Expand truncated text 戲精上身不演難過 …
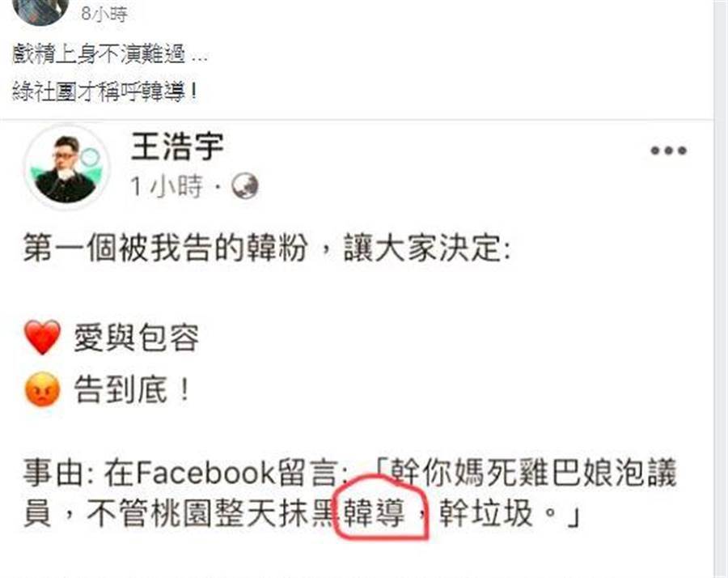The height and width of the screenshot is (578, 728). (x=109, y=54)
